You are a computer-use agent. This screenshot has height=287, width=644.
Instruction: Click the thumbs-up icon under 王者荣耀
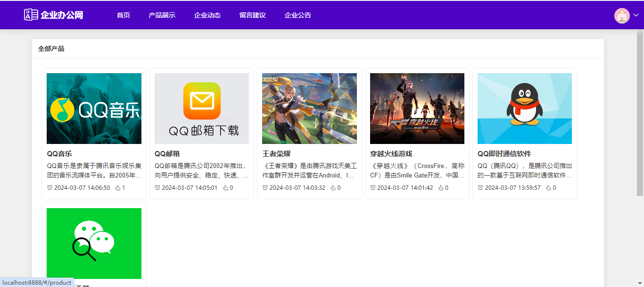(x=333, y=188)
